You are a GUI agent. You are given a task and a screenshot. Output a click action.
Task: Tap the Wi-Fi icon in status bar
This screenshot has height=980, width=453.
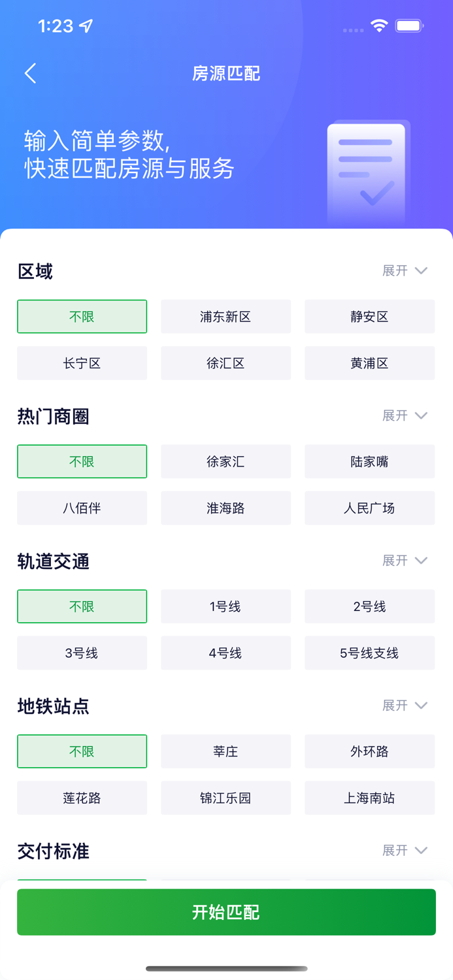[x=379, y=26]
